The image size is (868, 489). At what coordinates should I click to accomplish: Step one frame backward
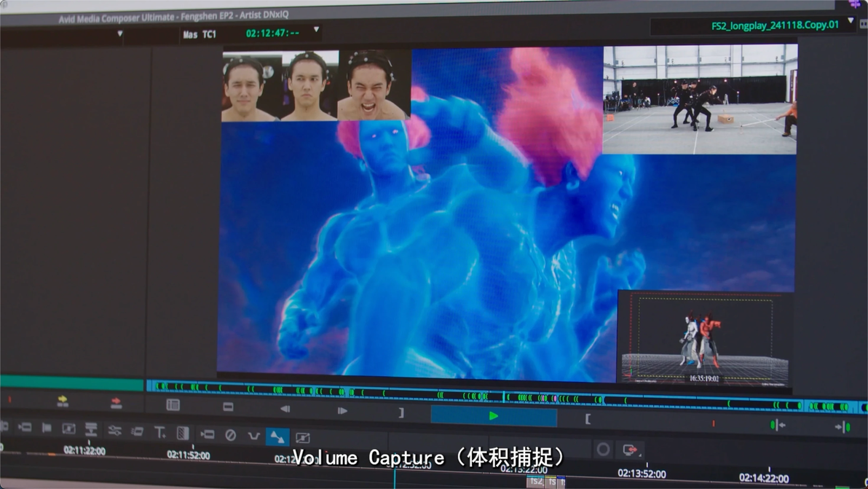pos(285,409)
